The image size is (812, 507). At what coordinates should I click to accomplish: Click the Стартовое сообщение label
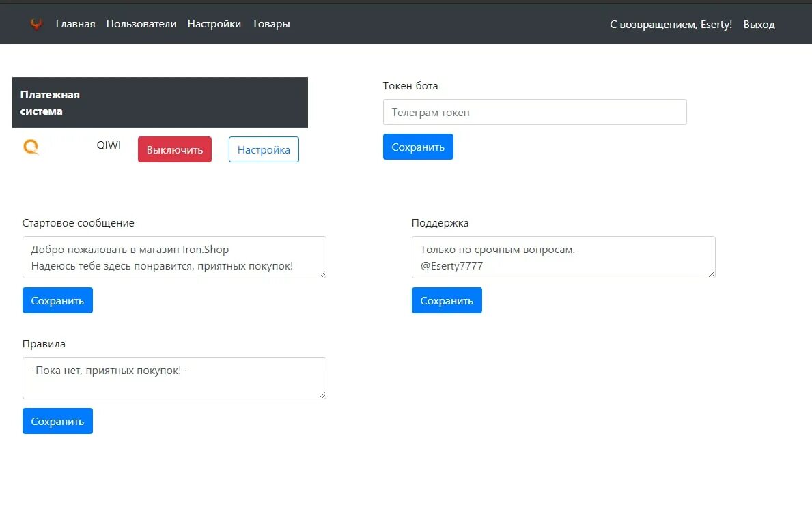coord(79,223)
